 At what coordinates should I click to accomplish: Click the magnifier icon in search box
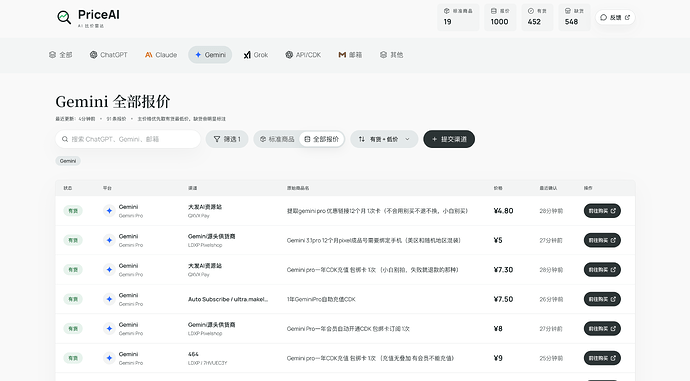[x=65, y=139]
